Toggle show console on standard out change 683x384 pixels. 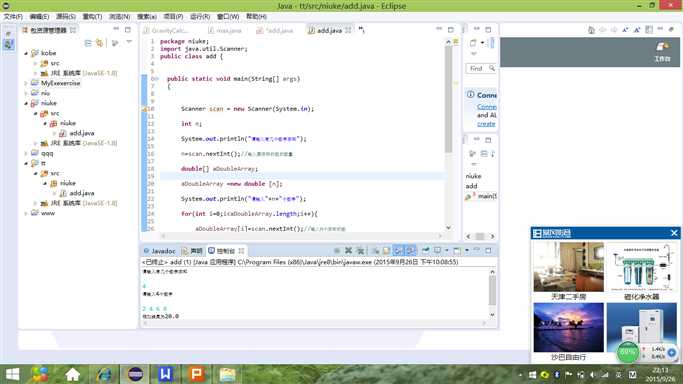(x=398, y=250)
